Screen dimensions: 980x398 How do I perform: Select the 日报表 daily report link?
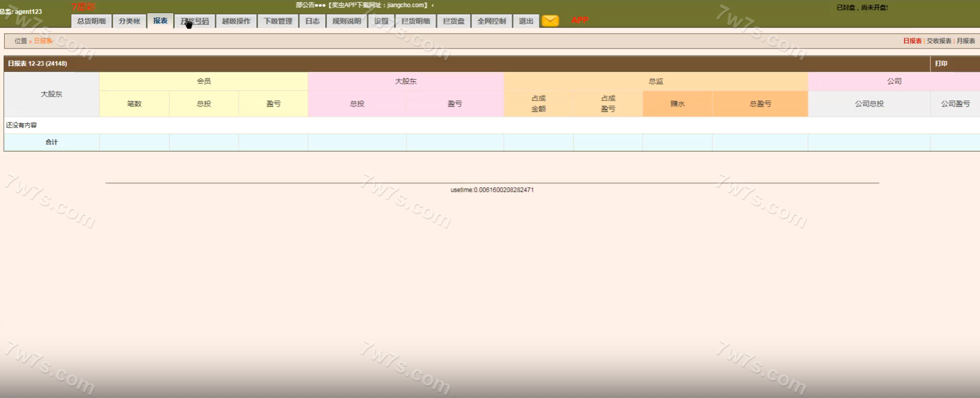(912, 41)
